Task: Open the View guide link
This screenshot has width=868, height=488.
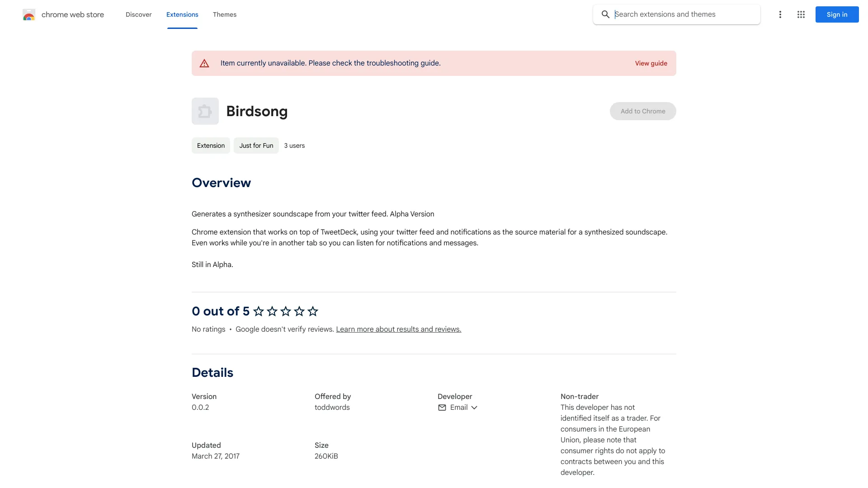Action: [x=651, y=63]
